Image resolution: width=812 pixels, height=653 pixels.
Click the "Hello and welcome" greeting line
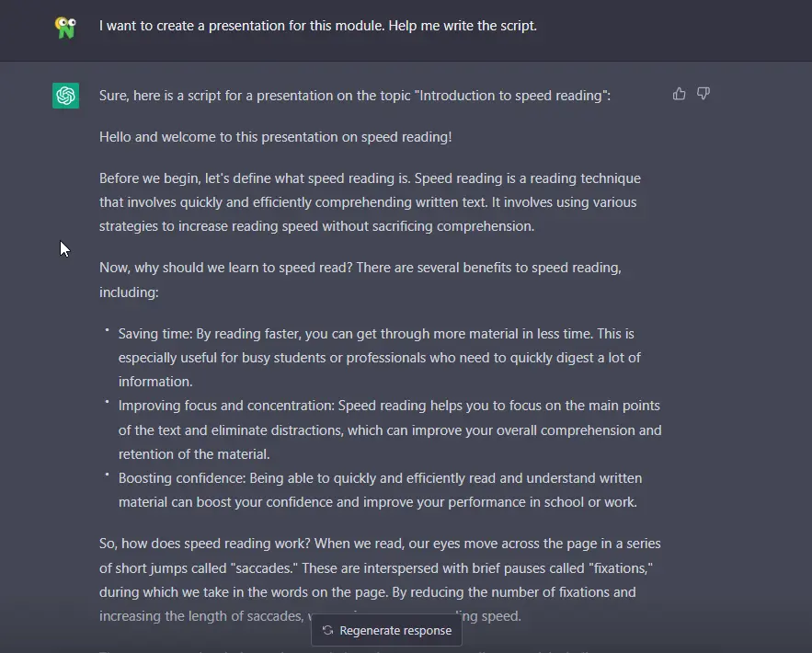[275, 137]
